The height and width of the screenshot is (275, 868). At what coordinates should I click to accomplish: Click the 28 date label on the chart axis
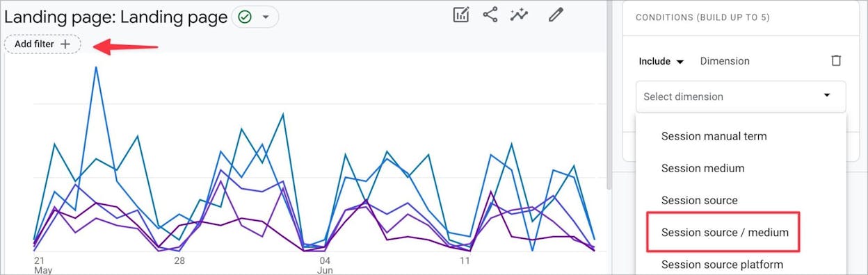[179, 260]
